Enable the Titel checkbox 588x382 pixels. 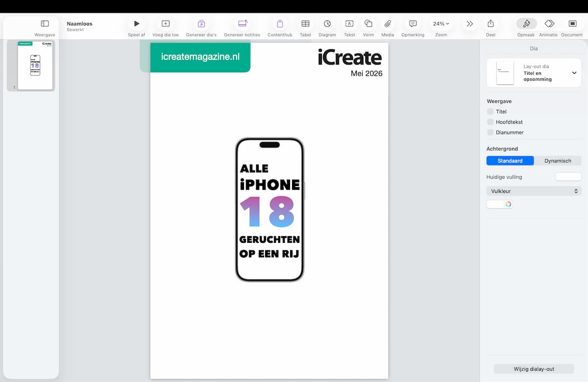click(x=490, y=112)
